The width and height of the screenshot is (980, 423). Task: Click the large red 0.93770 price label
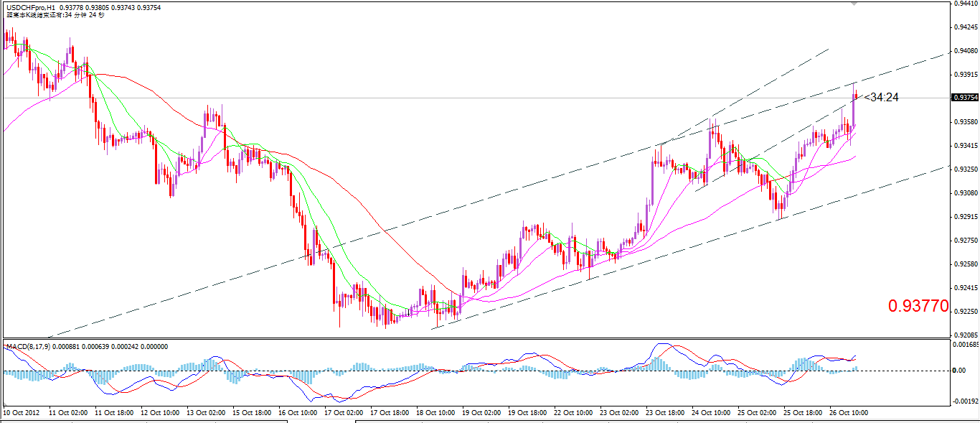point(918,307)
